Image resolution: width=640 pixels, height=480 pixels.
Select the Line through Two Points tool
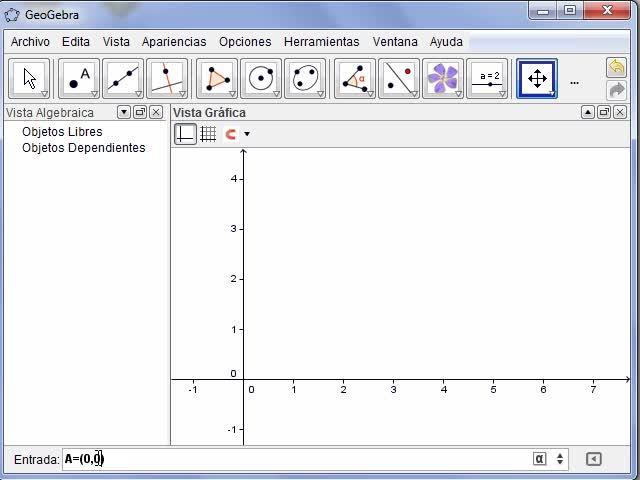pyautogui.click(x=123, y=79)
